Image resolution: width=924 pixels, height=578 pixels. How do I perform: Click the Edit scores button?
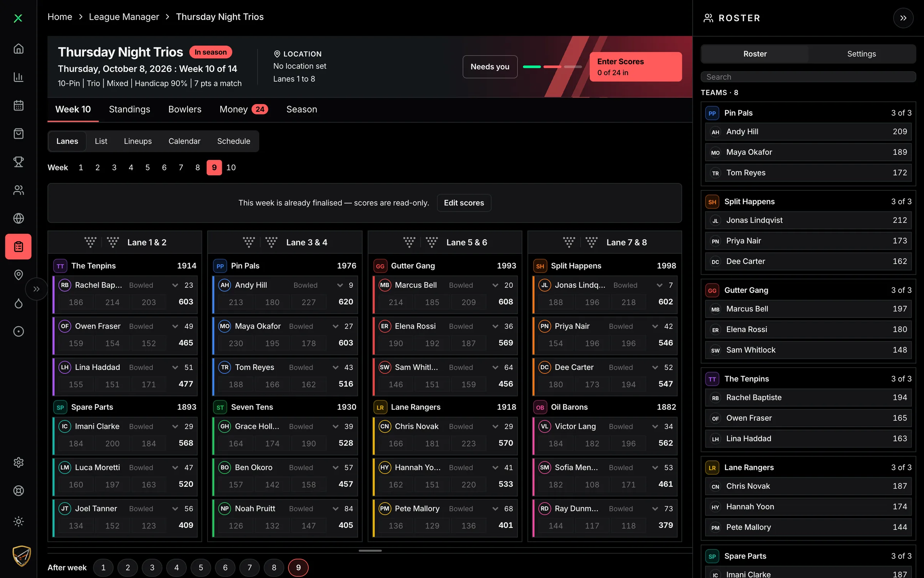[464, 203]
